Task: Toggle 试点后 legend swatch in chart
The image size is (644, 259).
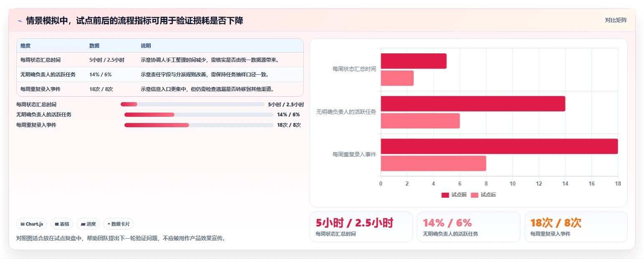Action: click(x=475, y=195)
